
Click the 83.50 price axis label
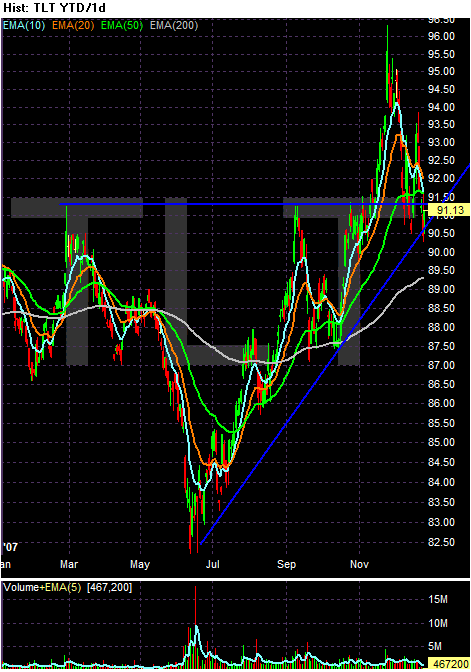441,502
